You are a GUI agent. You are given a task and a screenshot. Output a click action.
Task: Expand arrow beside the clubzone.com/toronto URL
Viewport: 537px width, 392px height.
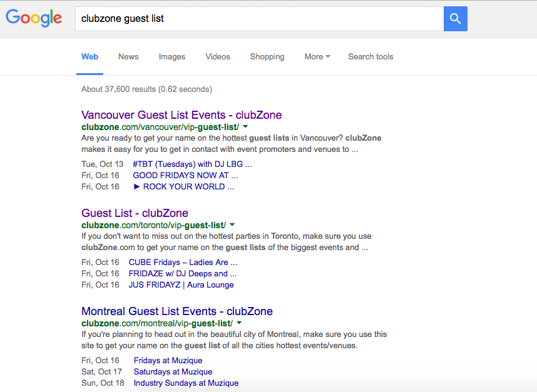click(x=232, y=225)
